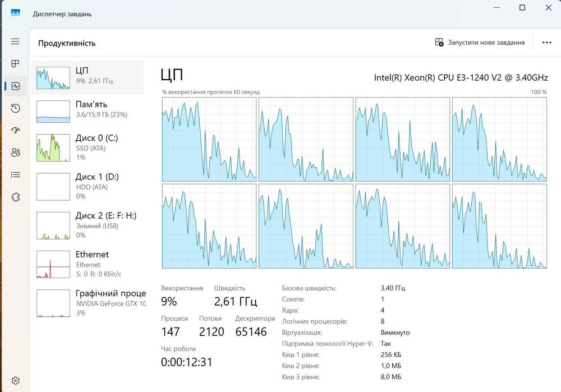Select the ЦП performance item
Image resolution: width=561 pixels, height=392 pixels.
88,77
